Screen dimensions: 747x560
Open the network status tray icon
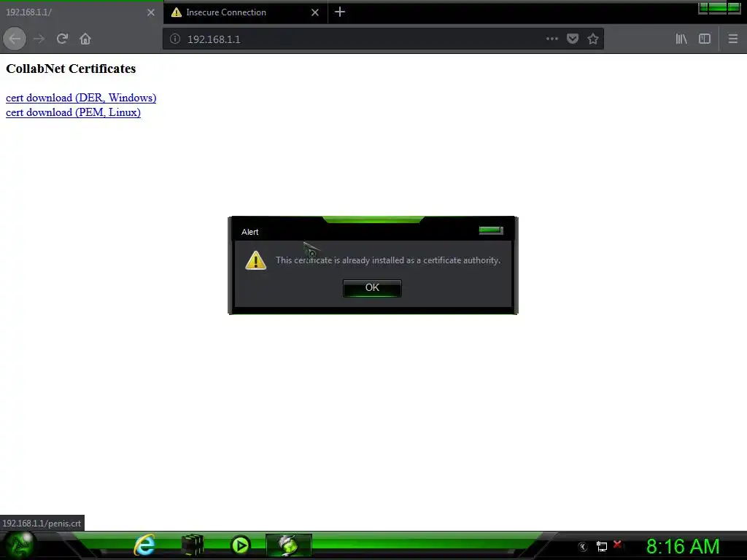pyautogui.click(x=602, y=547)
